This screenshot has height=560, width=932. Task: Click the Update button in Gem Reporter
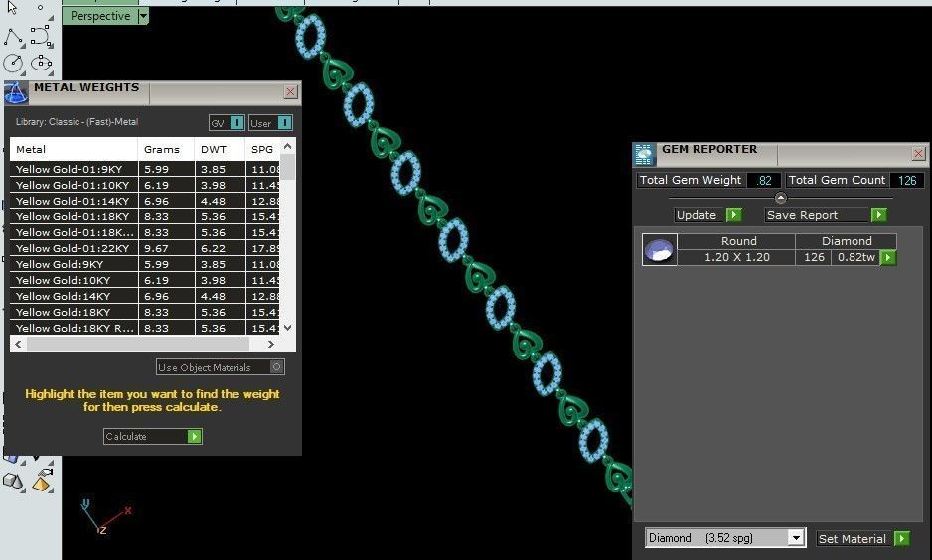click(707, 215)
